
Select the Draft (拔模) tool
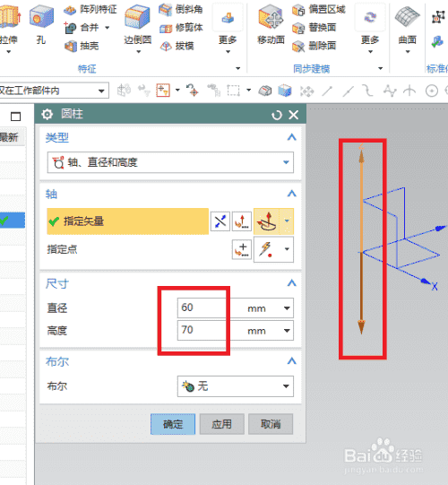(x=177, y=46)
